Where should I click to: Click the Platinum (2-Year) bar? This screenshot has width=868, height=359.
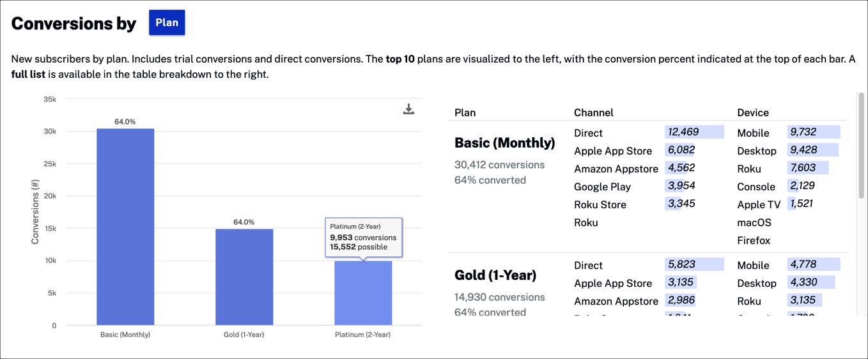(363, 293)
